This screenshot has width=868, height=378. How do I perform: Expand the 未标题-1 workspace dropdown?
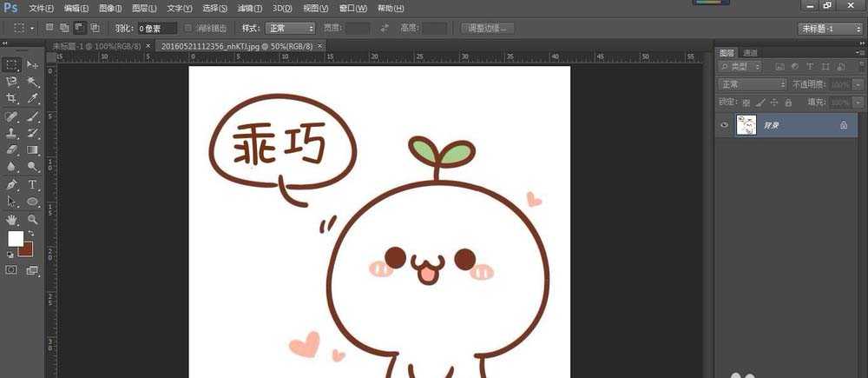[x=829, y=29]
